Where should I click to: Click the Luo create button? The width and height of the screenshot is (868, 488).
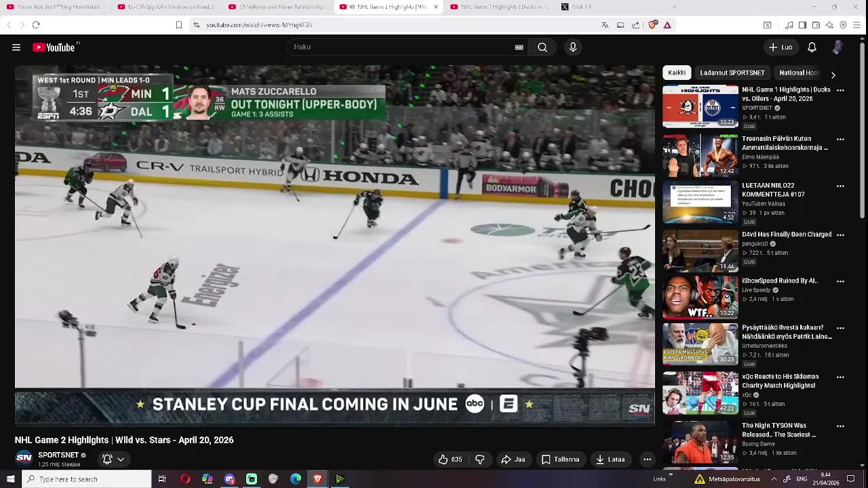tap(780, 47)
